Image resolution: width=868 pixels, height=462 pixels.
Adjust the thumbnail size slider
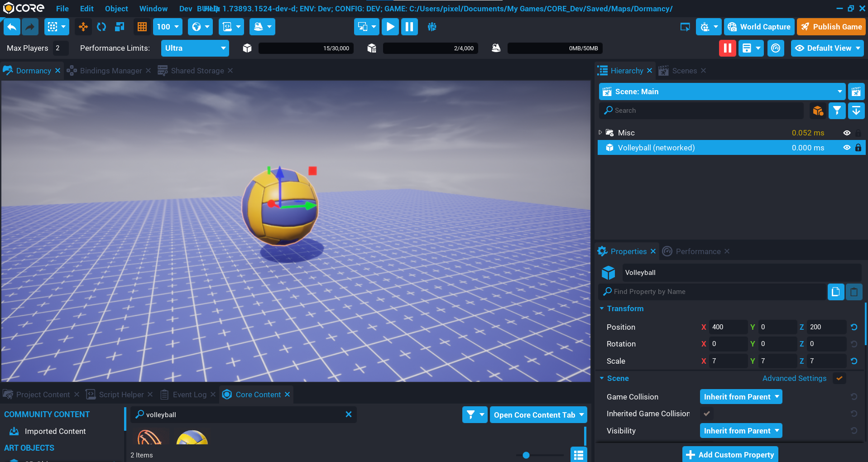point(526,455)
